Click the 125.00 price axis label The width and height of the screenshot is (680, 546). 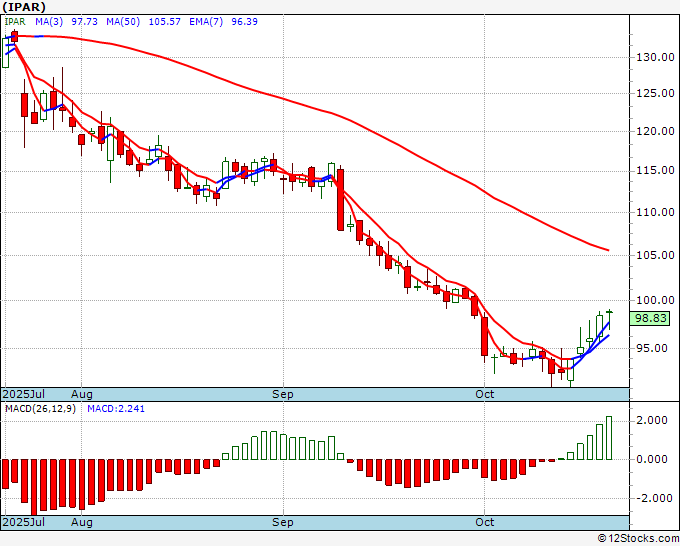point(655,93)
